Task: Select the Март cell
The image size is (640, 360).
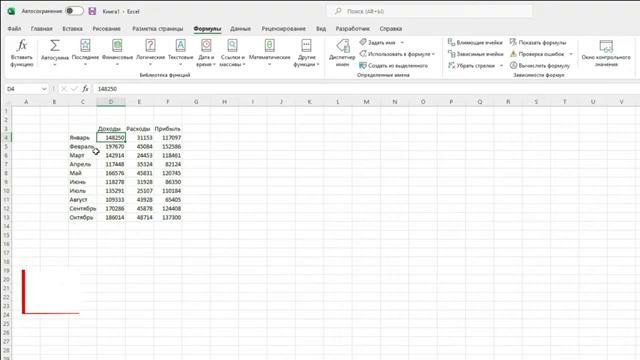Action: pyautogui.click(x=82, y=156)
